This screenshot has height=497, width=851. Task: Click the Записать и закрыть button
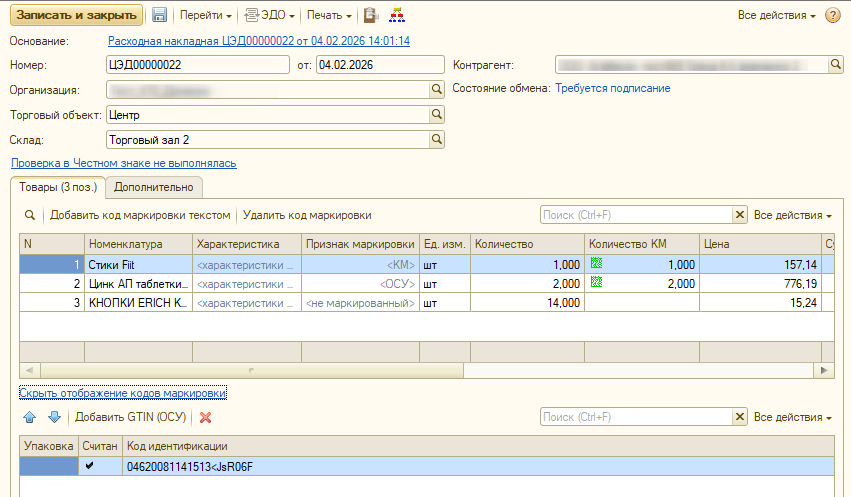tap(76, 16)
